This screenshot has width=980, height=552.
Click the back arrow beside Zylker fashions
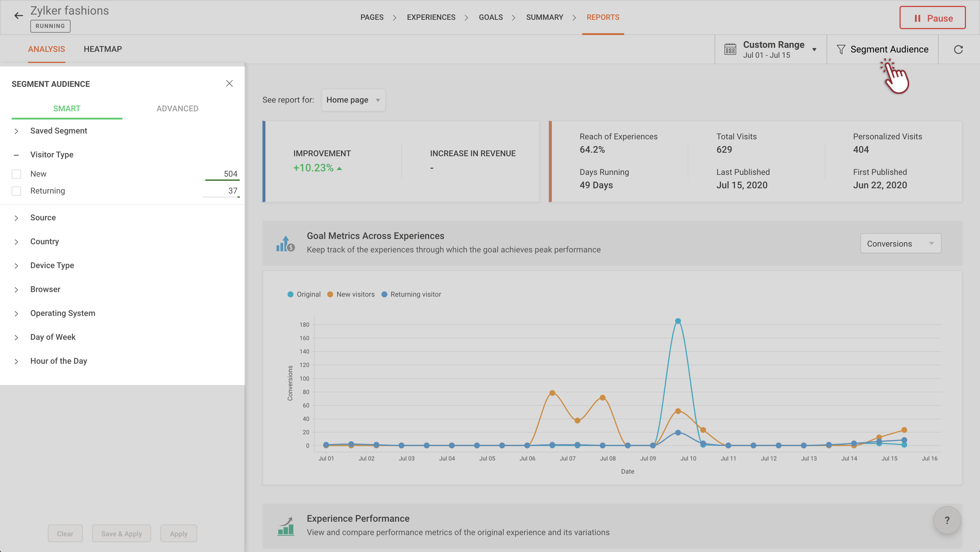(x=18, y=15)
